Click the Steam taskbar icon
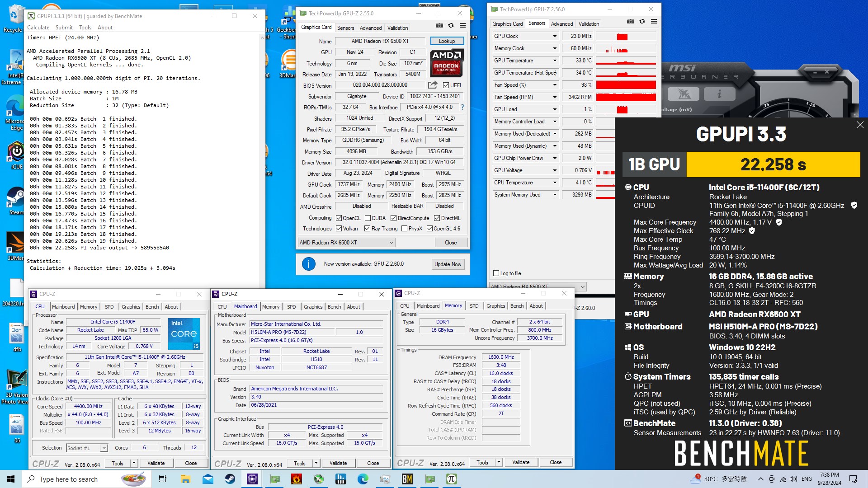868x488 pixels. (x=230, y=479)
